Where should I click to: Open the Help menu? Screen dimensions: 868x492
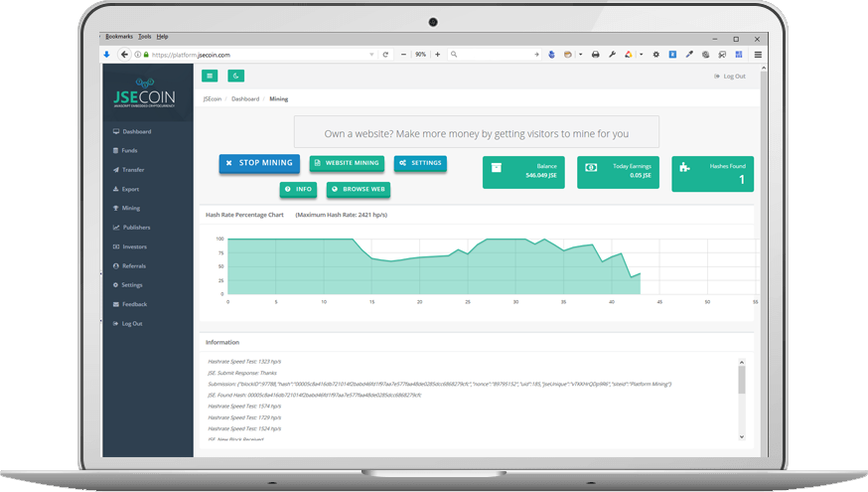pos(162,37)
